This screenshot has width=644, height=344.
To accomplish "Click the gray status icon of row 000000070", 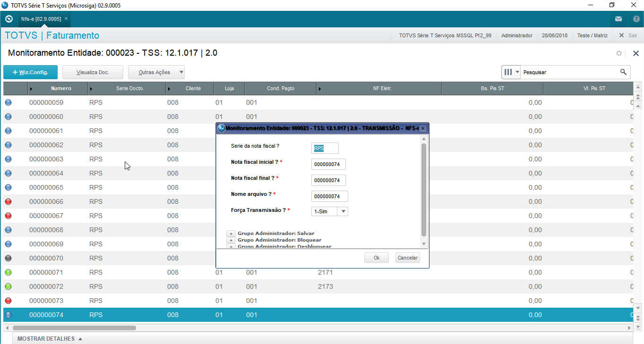I will (8, 258).
